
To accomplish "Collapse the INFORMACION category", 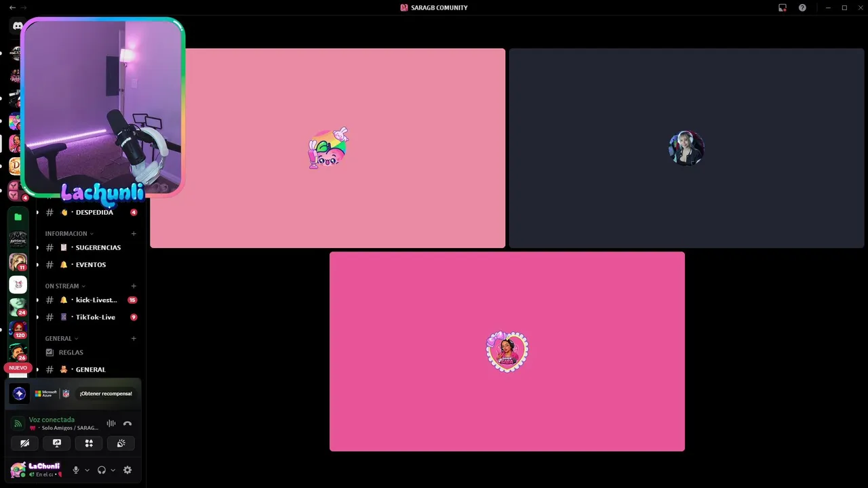I will [x=69, y=233].
